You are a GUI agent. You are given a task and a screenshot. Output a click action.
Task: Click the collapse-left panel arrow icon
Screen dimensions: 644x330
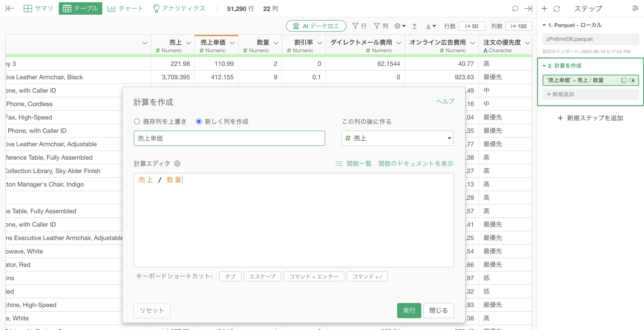coord(9,8)
